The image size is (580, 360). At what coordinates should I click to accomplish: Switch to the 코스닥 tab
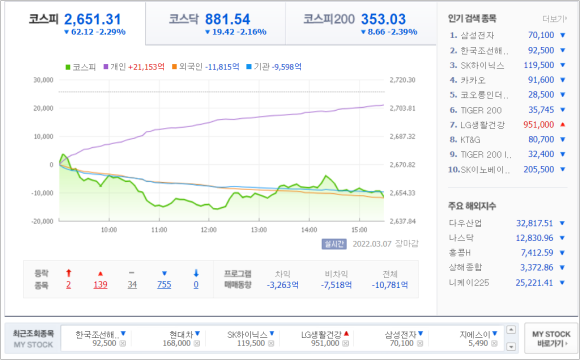click(215, 24)
